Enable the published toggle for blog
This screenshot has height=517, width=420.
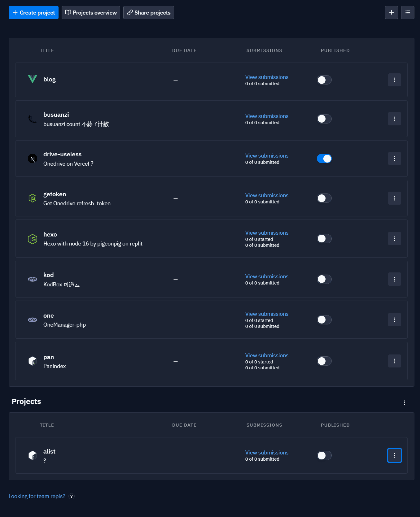click(x=324, y=80)
